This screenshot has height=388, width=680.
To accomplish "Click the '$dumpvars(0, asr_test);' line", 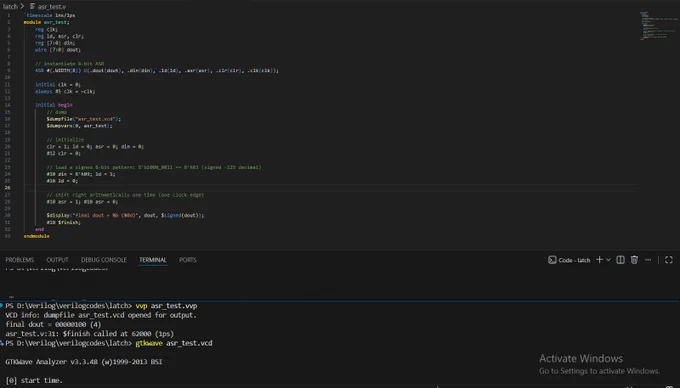I will click(x=79, y=126).
